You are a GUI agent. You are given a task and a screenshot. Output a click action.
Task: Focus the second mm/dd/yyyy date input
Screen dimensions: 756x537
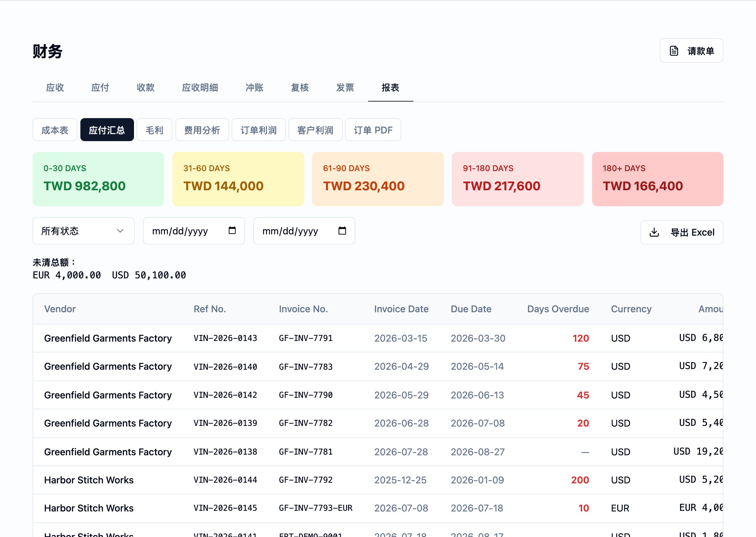[304, 231]
